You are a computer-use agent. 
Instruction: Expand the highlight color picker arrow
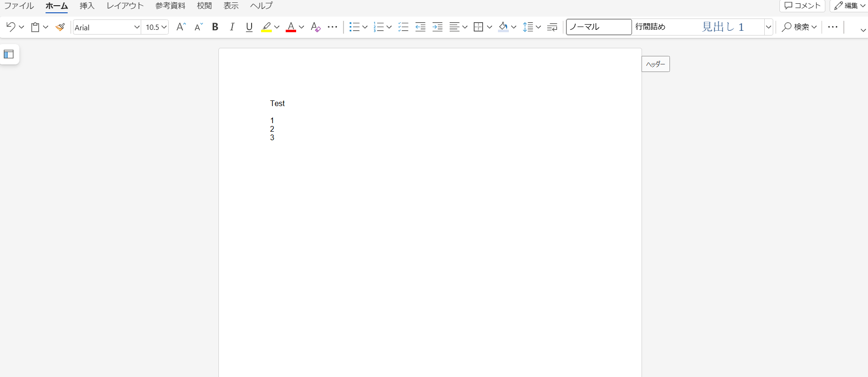click(277, 27)
